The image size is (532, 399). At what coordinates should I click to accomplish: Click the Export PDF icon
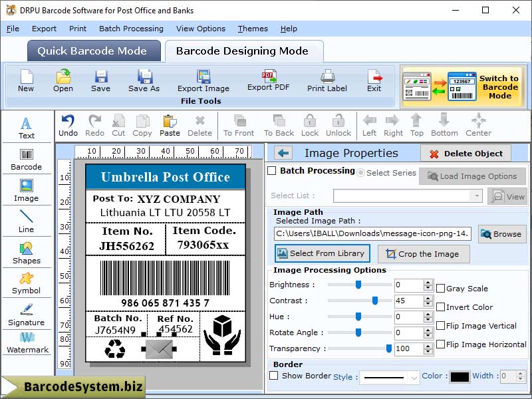pyautogui.click(x=269, y=80)
